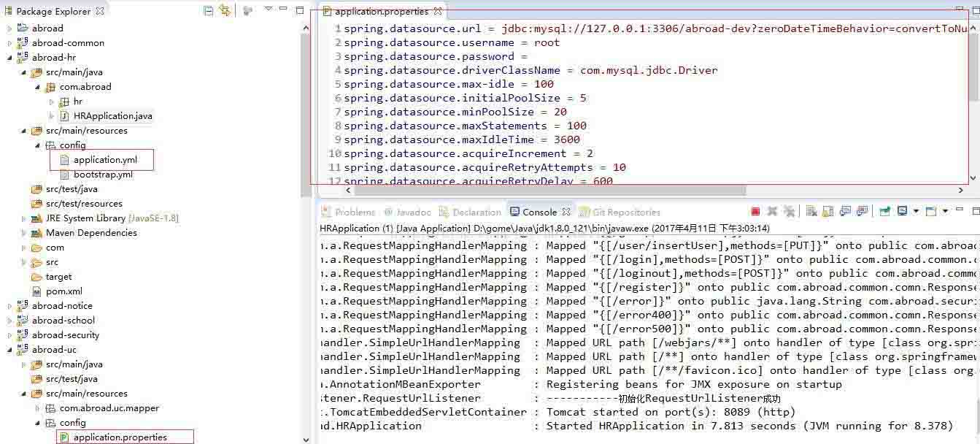Screen dimensions: 980x444
Task: Select the target folder
Action: [58, 277]
